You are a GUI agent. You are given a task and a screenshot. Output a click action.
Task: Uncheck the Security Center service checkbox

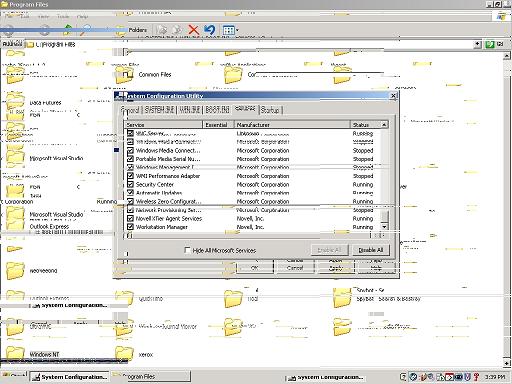pyautogui.click(x=130, y=184)
